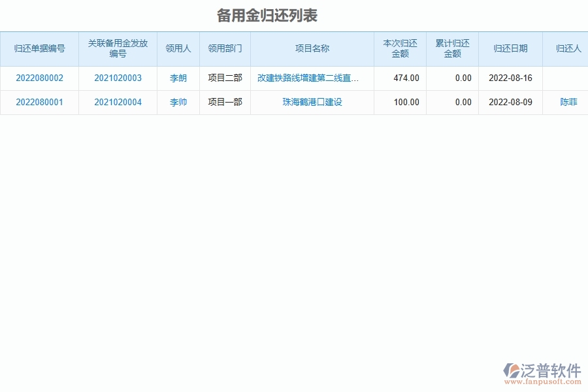Viewport: 588px width, 392px height.
Task: Open recipient 李朗's details
Action: 178,78
